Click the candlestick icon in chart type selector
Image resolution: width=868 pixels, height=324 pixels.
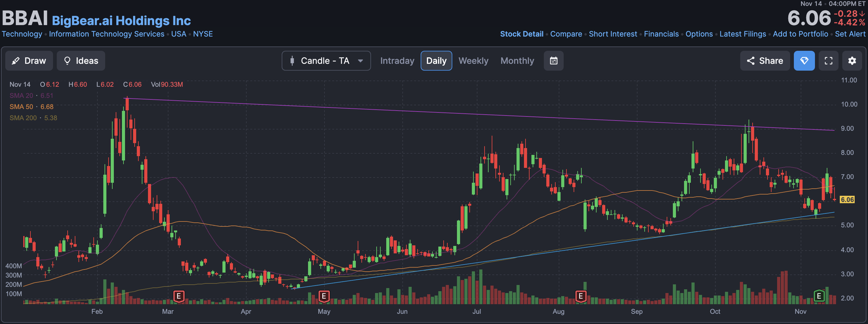[292, 61]
